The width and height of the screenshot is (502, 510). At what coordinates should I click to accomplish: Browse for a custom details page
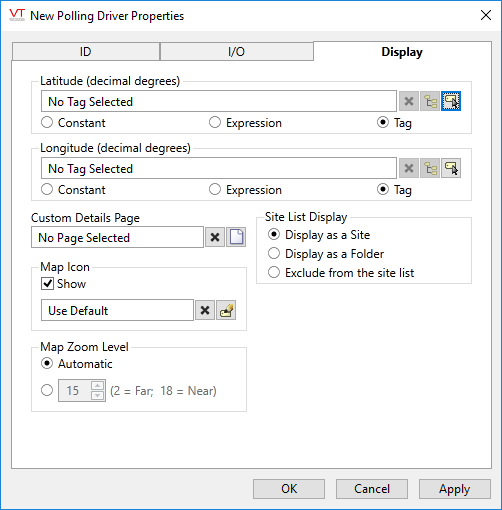[236, 237]
